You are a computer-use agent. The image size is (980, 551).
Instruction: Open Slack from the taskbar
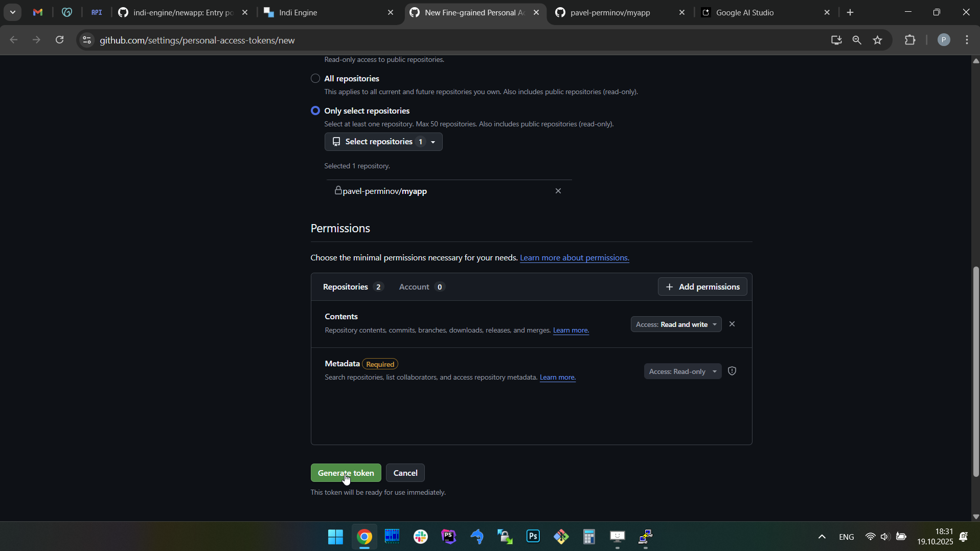click(x=421, y=537)
